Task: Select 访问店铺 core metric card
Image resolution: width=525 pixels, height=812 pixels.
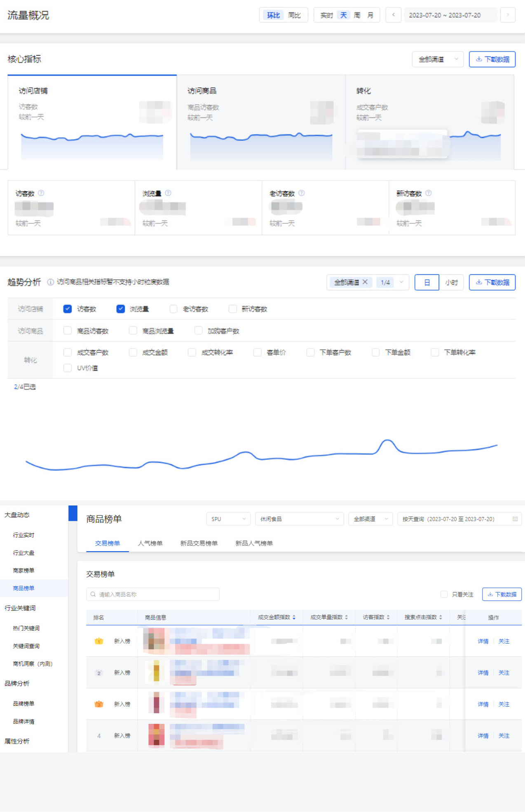Action: coord(92,122)
